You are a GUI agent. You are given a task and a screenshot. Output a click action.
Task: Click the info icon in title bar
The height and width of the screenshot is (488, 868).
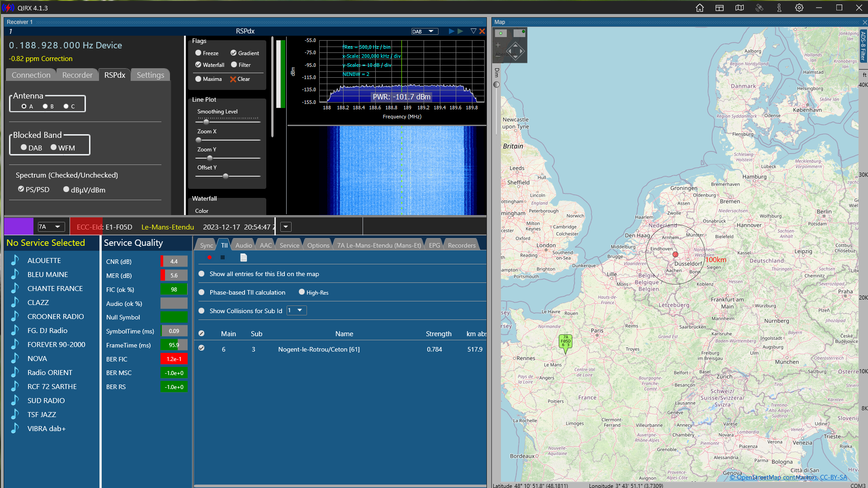pyautogui.click(x=779, y=8)
